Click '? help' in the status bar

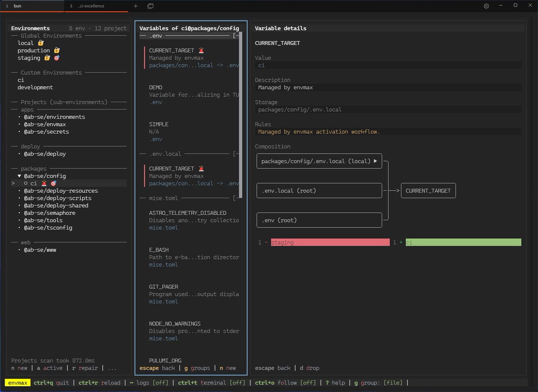[x=335, y=383]
